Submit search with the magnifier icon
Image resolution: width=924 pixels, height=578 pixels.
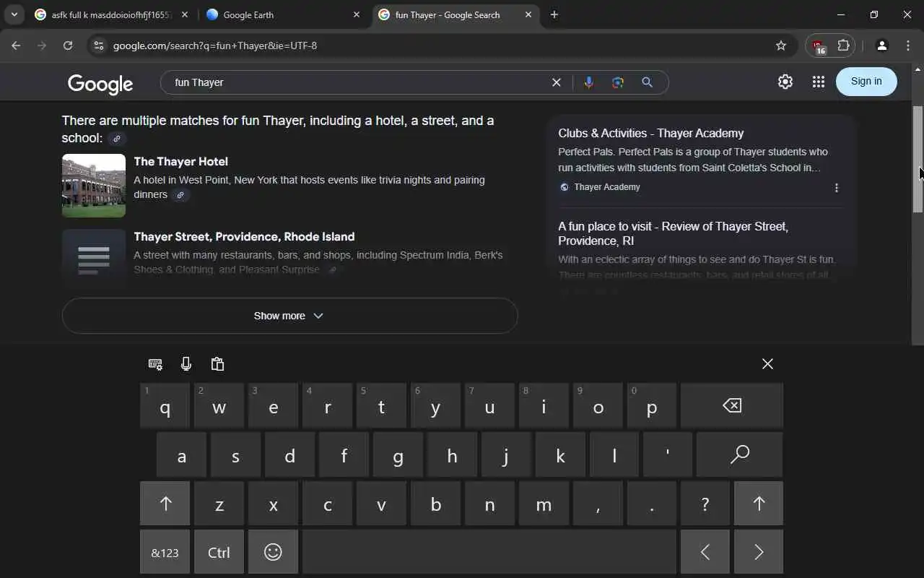click(647, 82)
